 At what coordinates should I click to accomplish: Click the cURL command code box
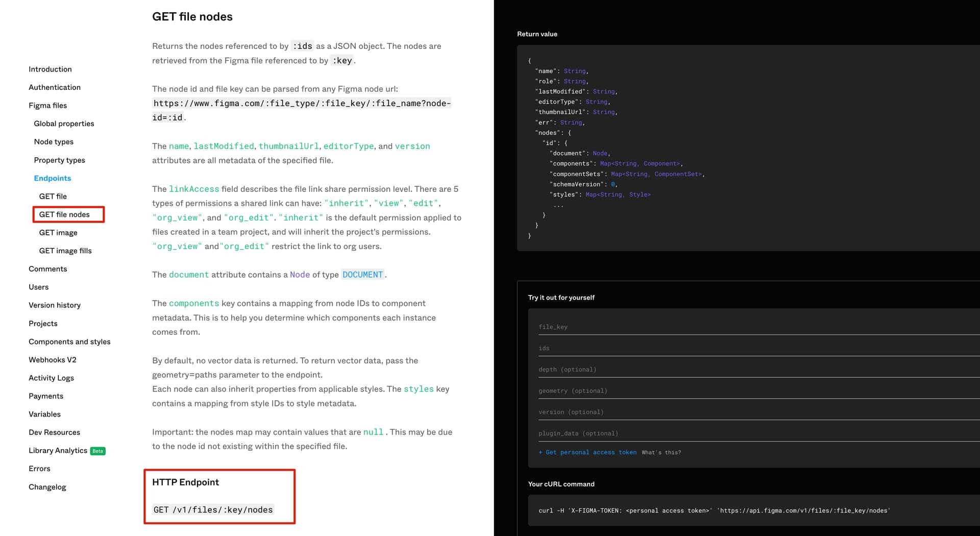pos(754,510)
